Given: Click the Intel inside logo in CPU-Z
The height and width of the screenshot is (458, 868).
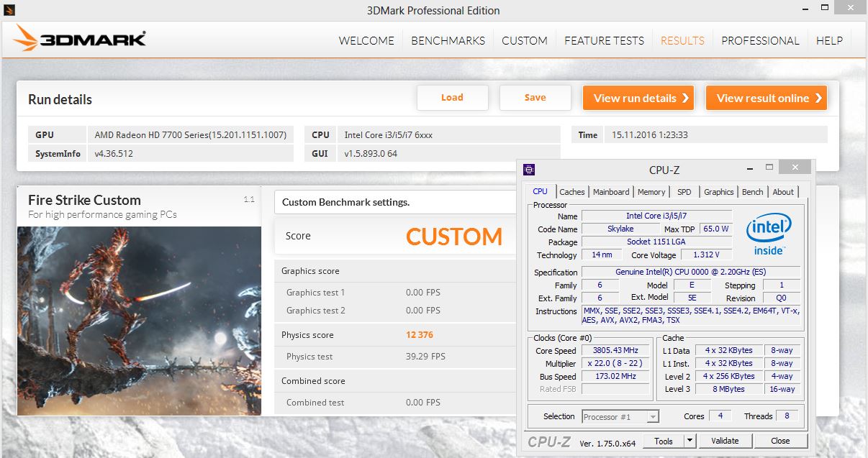Looking at the screenshot, I should (x=769, y=234).
